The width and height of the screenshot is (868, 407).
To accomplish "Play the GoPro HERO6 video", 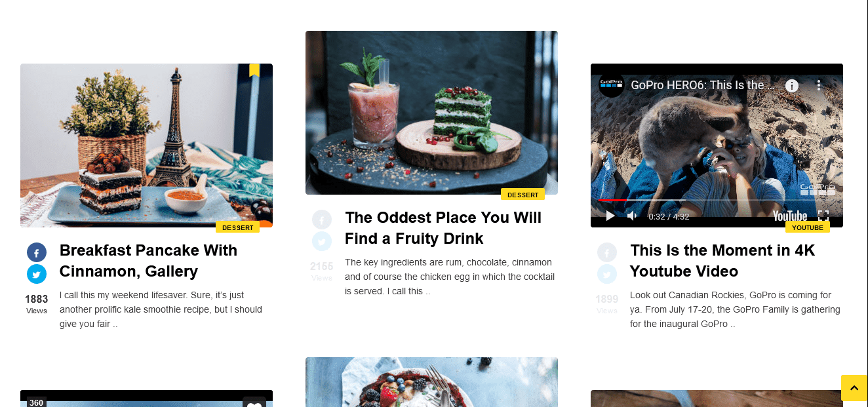I will tap(610, 216).
